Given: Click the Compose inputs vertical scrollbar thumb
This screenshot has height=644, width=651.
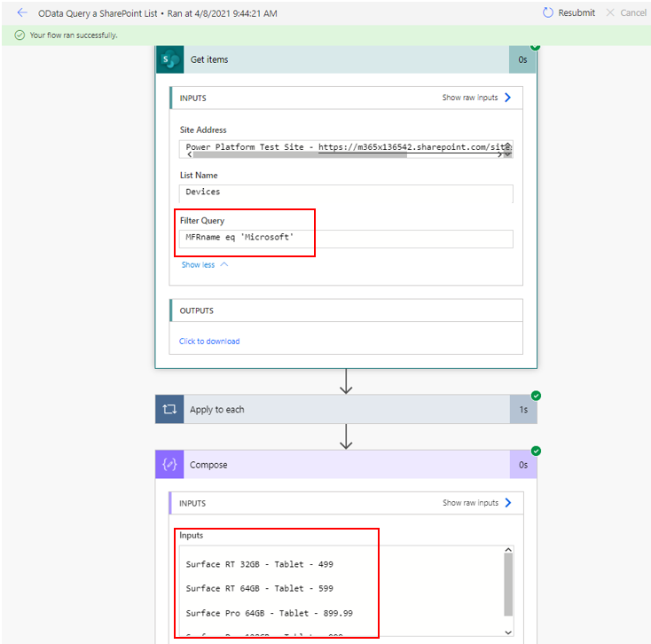Looking at the screenshot, I should 508,585.
